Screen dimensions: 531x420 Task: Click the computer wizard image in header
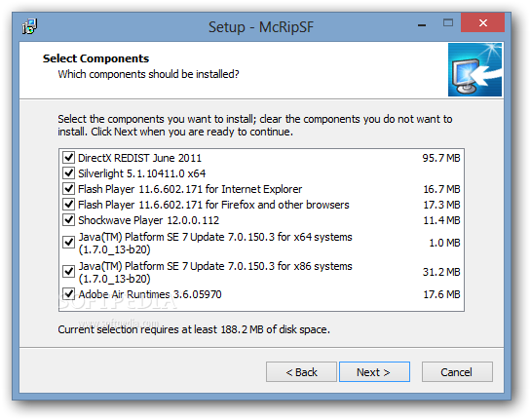[x=474, y=69]
